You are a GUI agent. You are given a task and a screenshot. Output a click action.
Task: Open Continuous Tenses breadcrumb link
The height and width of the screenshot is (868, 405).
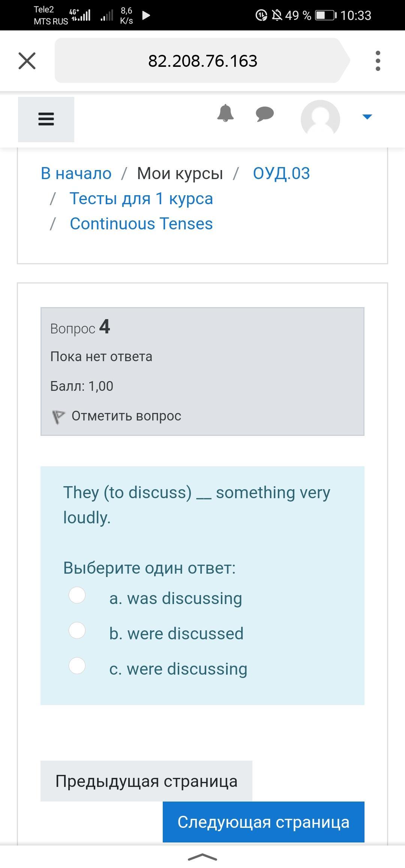pos(141,224)
